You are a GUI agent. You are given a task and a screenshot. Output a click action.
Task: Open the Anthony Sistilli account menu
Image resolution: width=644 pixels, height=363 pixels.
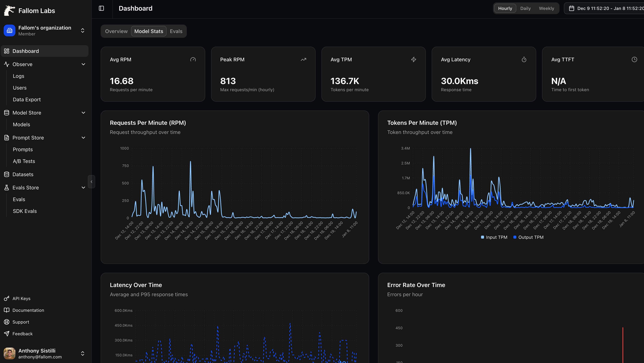coord(82,353)
